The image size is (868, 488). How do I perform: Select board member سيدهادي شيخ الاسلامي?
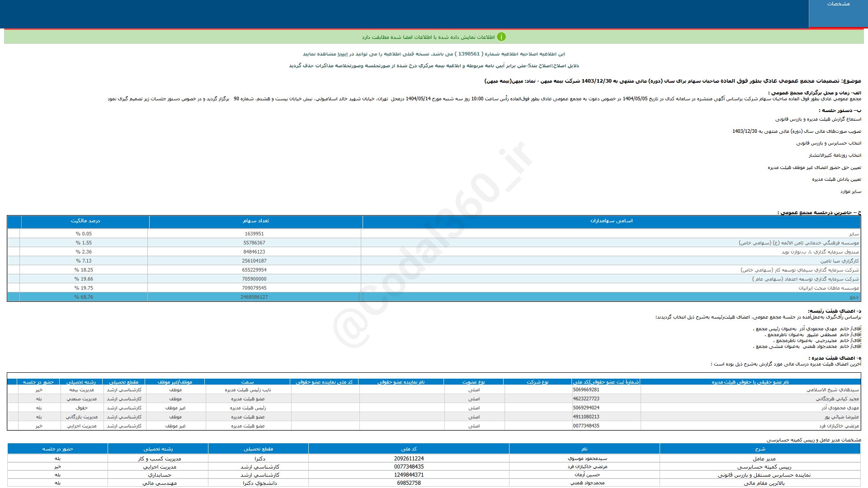click(833, 390)
